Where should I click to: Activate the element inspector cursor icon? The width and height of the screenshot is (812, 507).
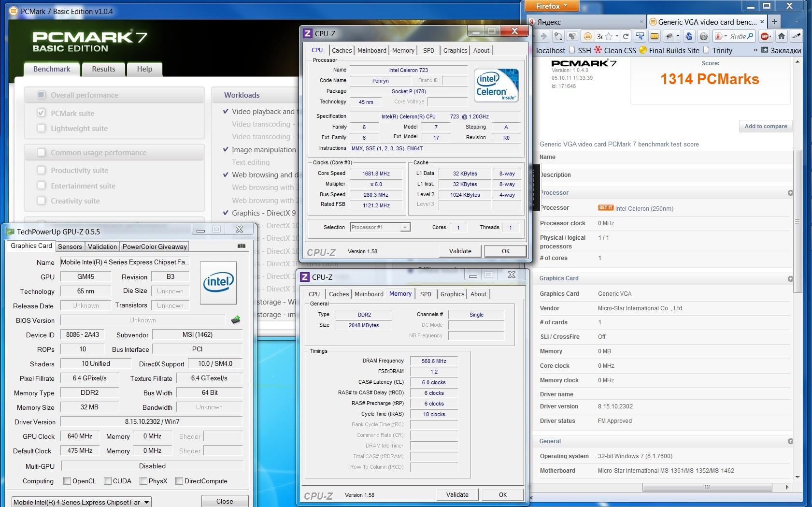640,36
